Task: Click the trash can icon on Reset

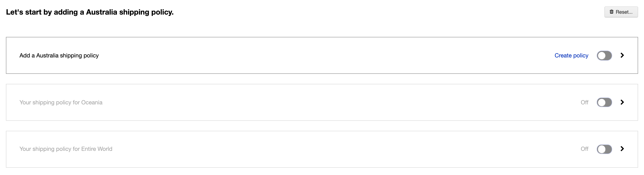Action: coord(611,12)
